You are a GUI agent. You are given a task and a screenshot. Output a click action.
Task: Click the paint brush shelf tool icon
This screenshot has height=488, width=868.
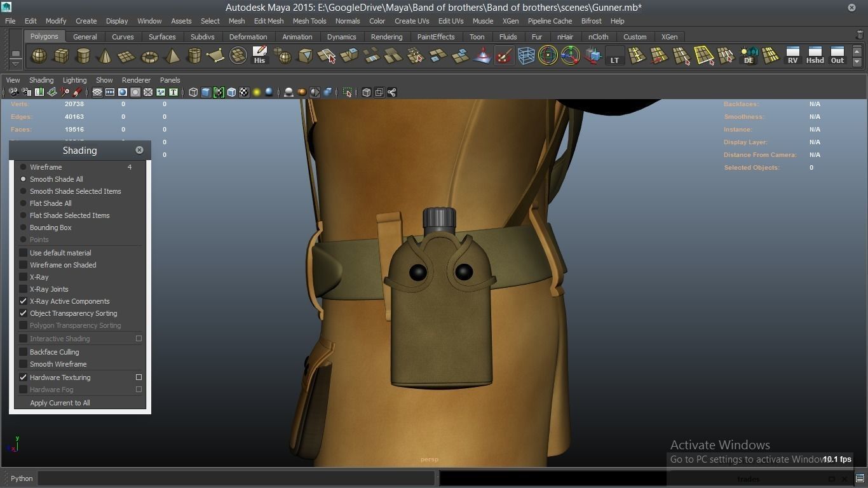coord(504,56)
